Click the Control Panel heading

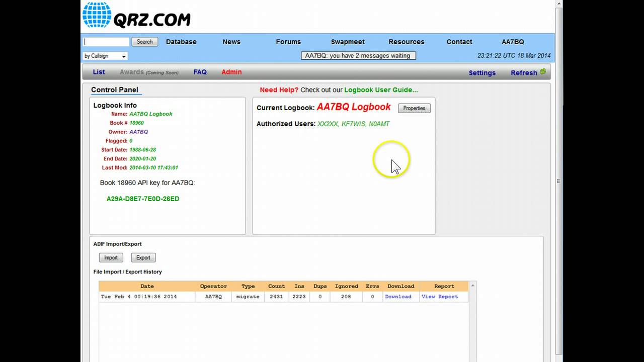point(114,89)
